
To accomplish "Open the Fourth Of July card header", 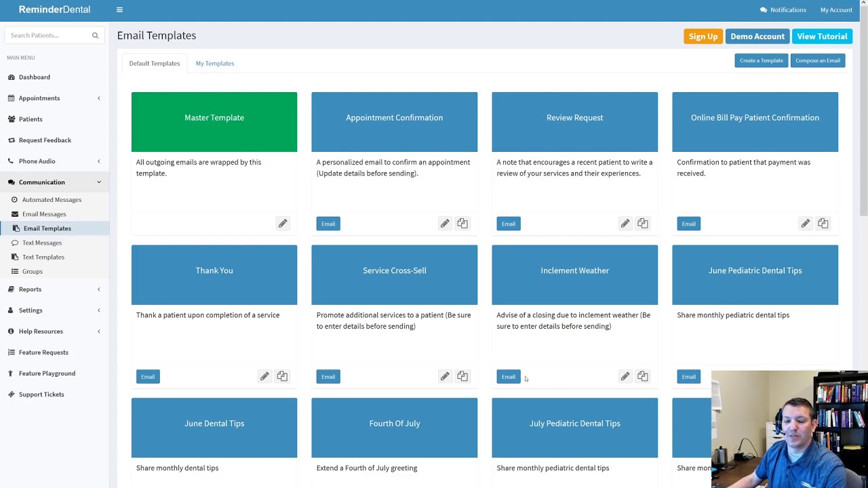I will point(395,428).
